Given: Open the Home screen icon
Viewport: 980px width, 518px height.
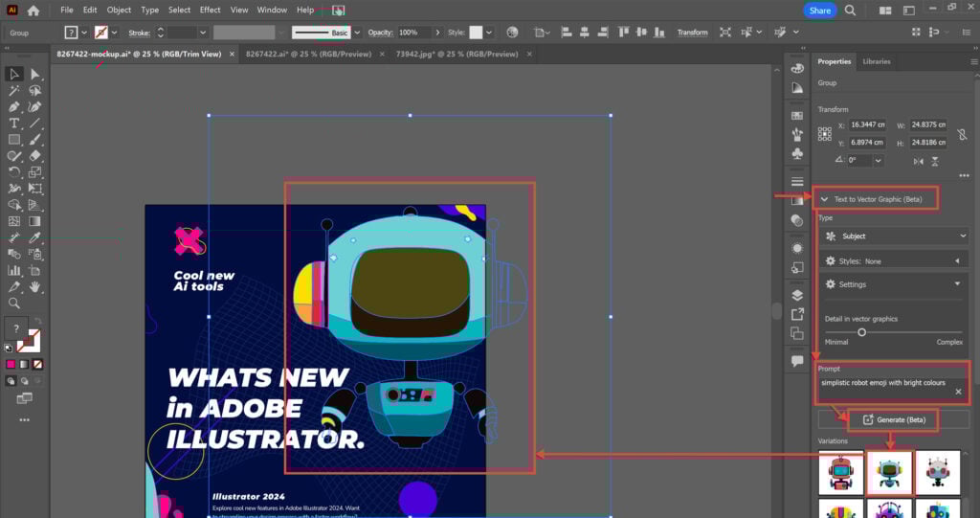Looking at the screenshot, I should 33,10.
